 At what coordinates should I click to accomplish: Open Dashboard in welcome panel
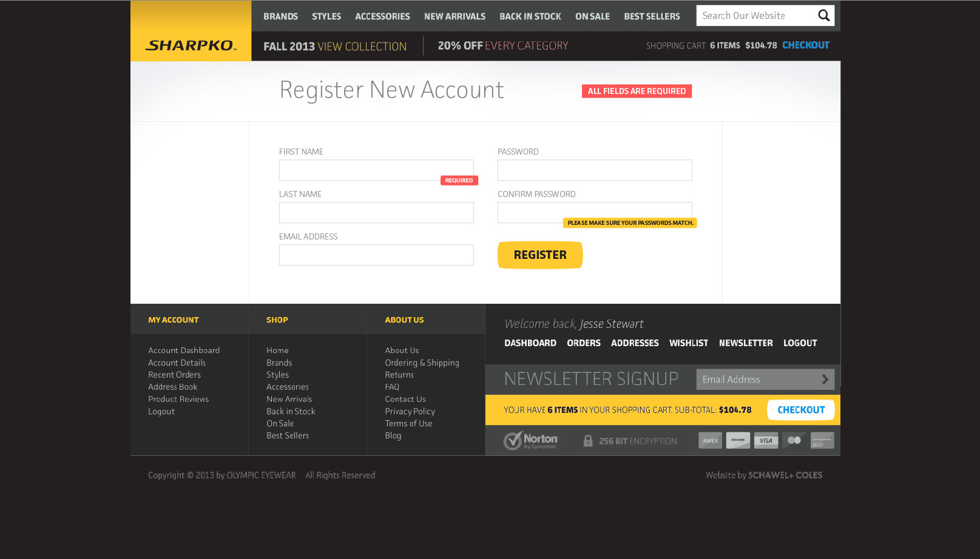point(530,343)
